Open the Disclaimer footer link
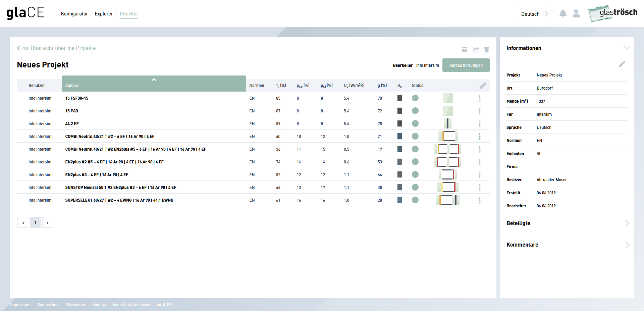The width and height of the screenshot is (644, 311). 76,305
